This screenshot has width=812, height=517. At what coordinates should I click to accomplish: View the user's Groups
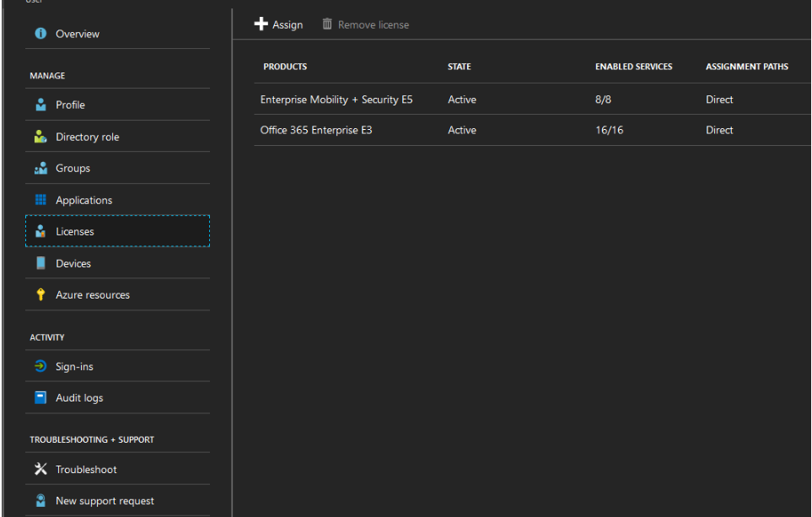117,169
